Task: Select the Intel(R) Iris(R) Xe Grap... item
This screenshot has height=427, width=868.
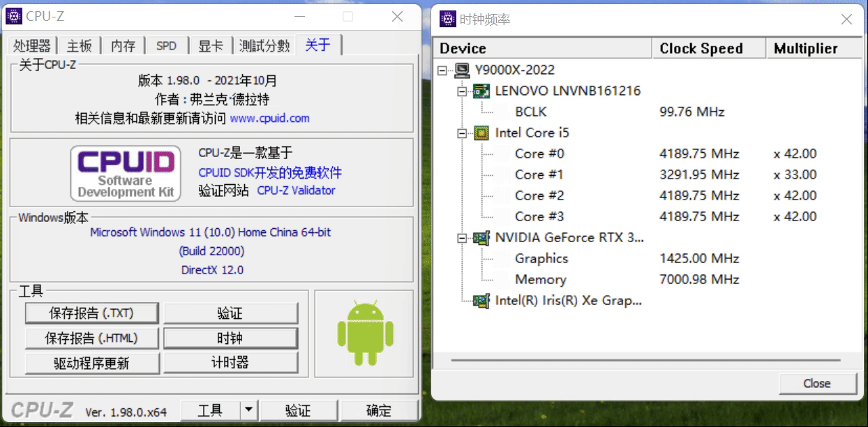Action: (x=568, y=301)
